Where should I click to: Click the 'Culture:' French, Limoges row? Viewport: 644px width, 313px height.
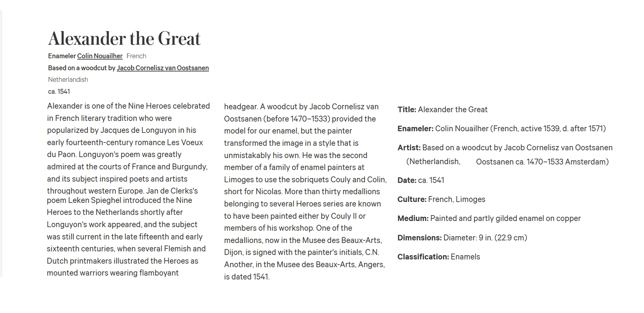click(441, 199)
